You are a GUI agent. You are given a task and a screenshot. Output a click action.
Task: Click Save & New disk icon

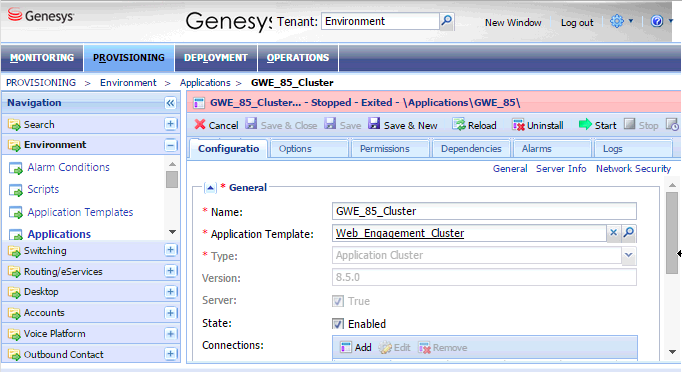pyautogui.click(x=374, y=124)
